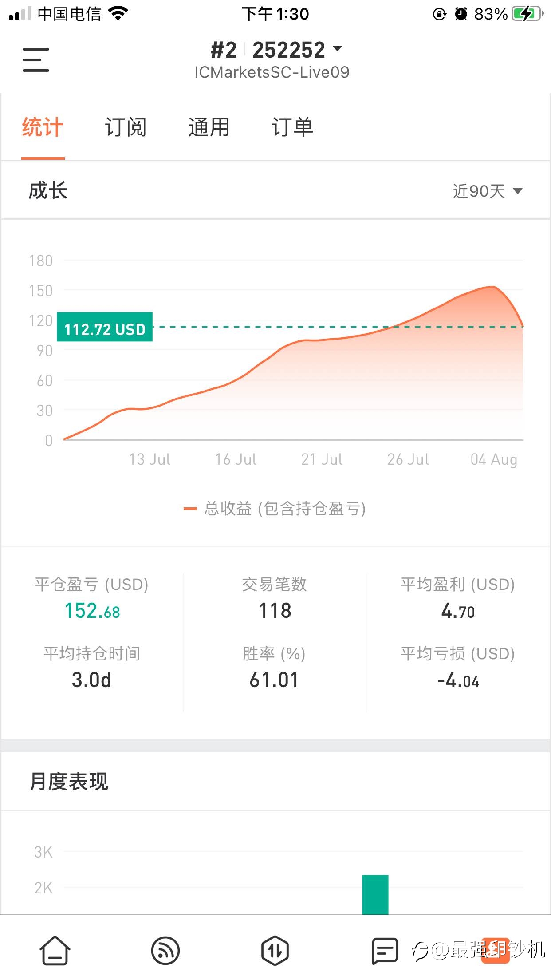Tap the hexagon trade icon
Screen dimensions: 551x980
coord(275,951)
